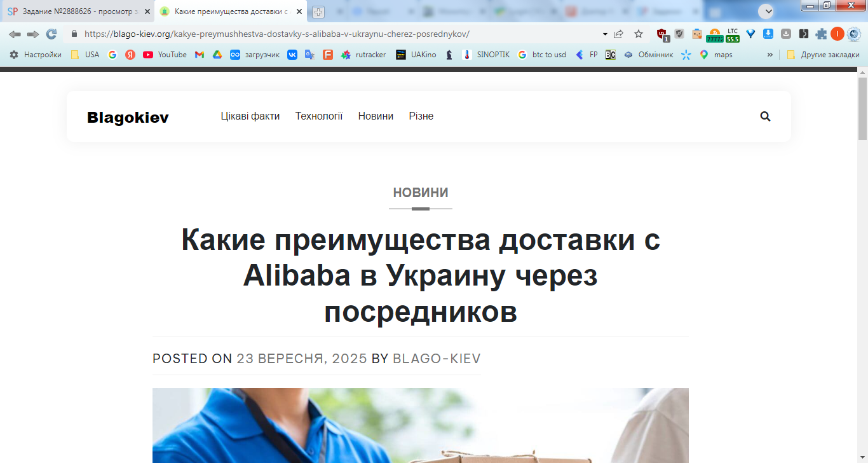Image resolution: width=868 pixels, height=463 pixels.
Task: Open the globe gear icon at toolbar end
Action: 853,34
